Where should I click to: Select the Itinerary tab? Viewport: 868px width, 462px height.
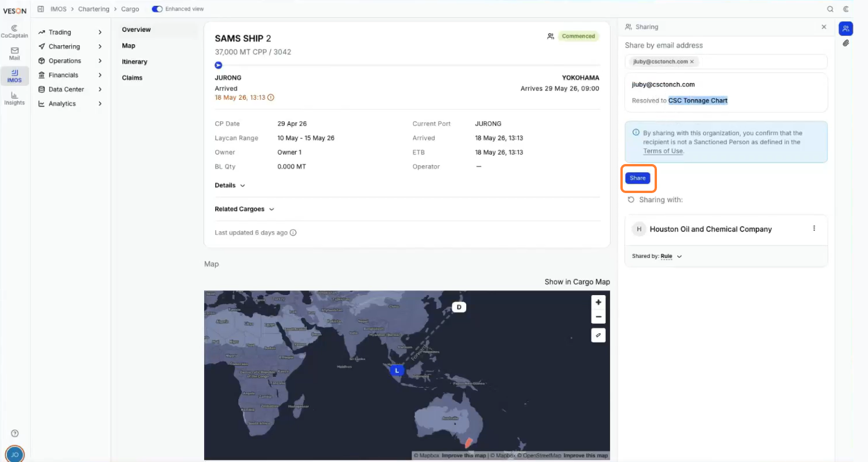[135, 62]
